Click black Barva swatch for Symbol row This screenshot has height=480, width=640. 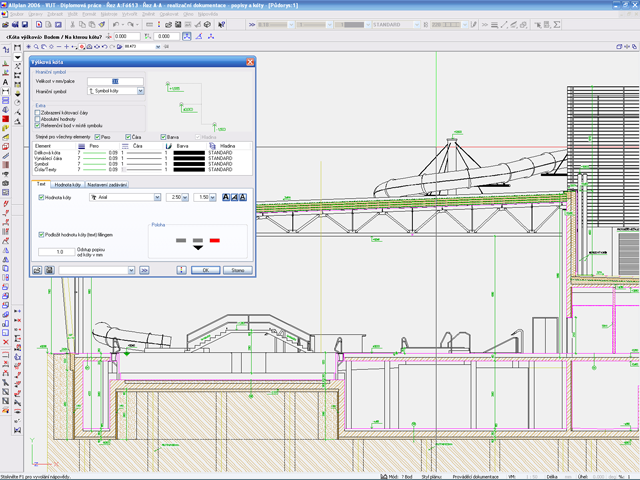pyautogui.click(x=189, y=164)
